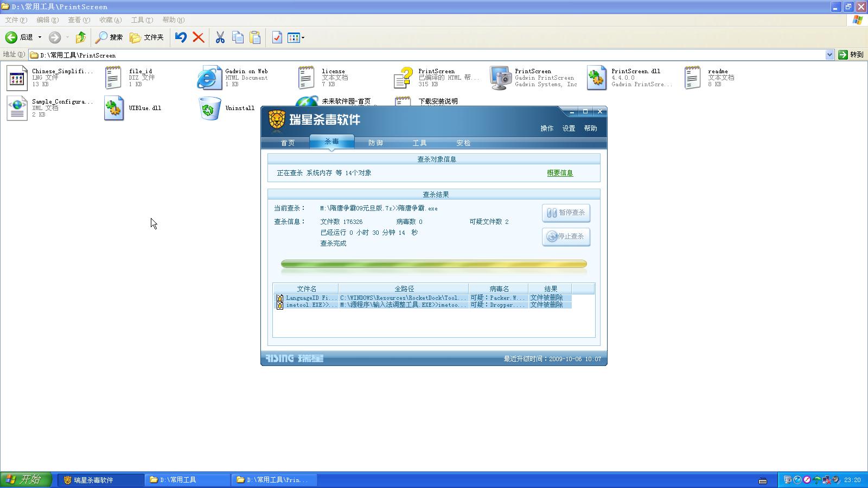Toggle the 文件夹 folders pane
The image size is (868, 488).
tap(146, 37)
